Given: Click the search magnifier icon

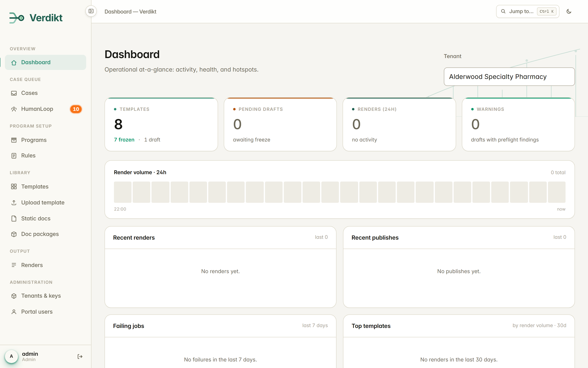Looking at the screenshot, I should tap(503, 11).
